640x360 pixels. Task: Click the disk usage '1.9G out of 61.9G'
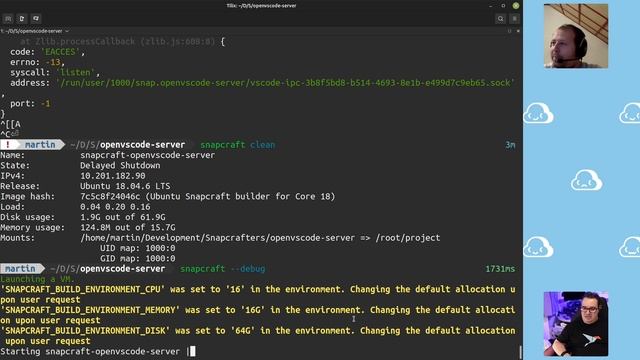(123, 217)
